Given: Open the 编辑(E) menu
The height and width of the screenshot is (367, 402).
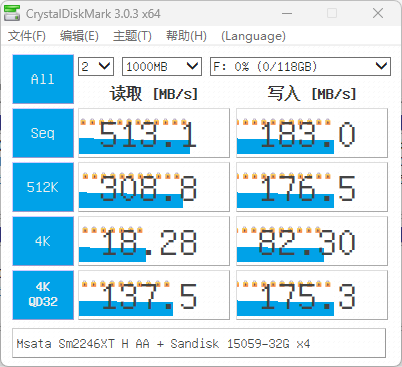Looking at the screenshot, I should pos(79,36).
